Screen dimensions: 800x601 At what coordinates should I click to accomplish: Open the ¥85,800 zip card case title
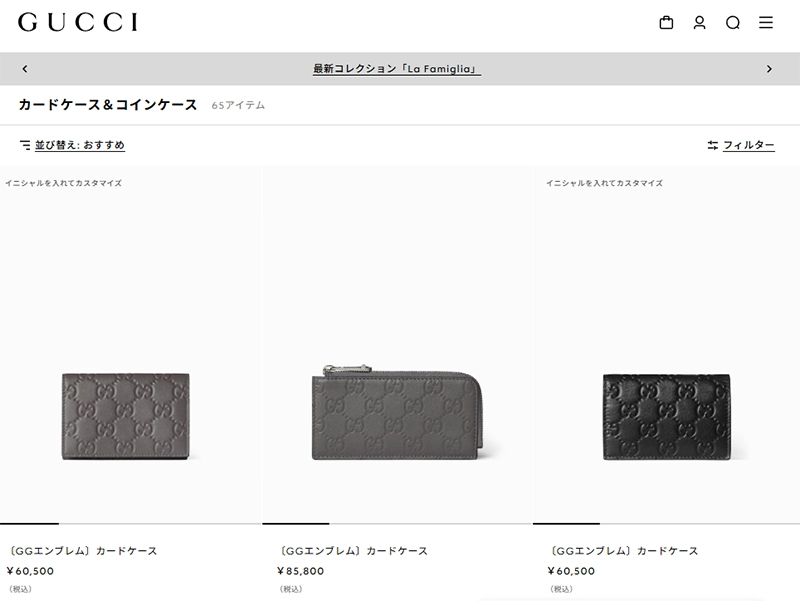tap(353, 551)
